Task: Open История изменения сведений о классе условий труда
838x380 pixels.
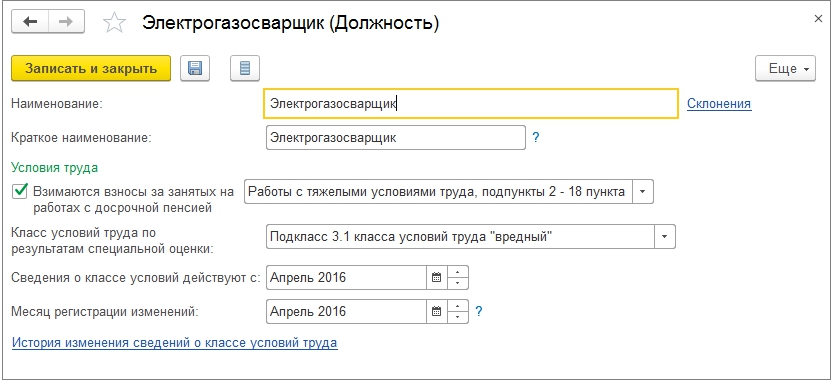Action: tap(175, 342)
